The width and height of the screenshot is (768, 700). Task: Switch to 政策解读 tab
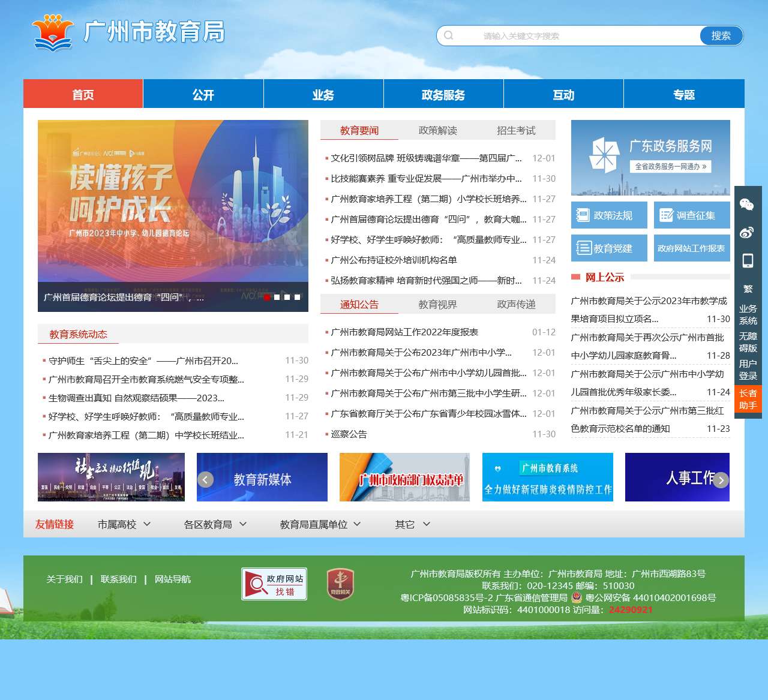click(x=437, y=130)
